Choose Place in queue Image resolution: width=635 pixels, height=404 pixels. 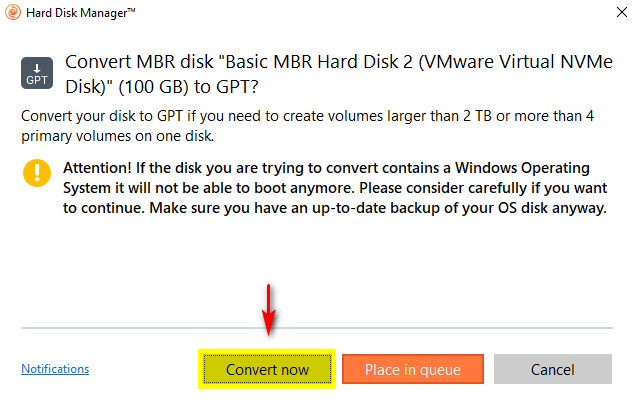pos(412,369)
